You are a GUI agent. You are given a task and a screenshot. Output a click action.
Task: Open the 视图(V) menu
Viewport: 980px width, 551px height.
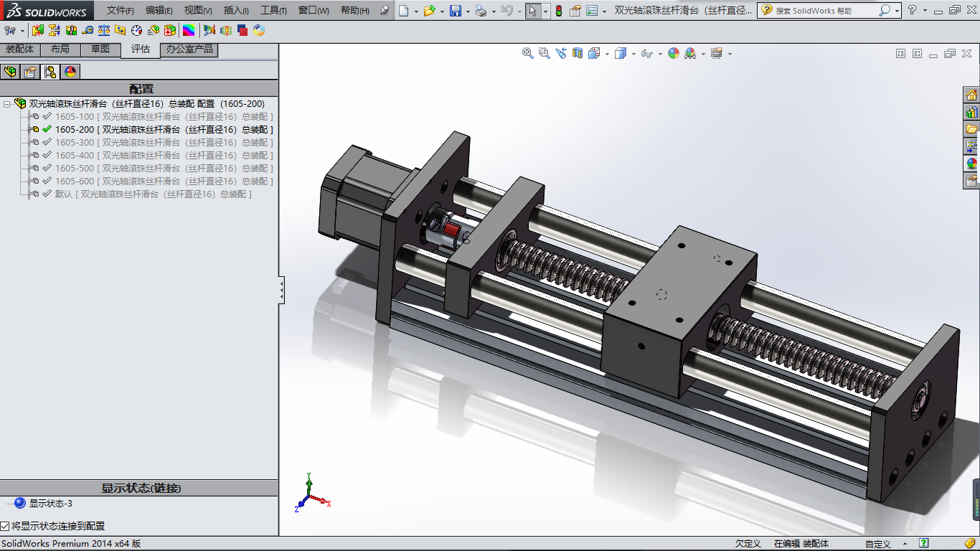point(197,11)
